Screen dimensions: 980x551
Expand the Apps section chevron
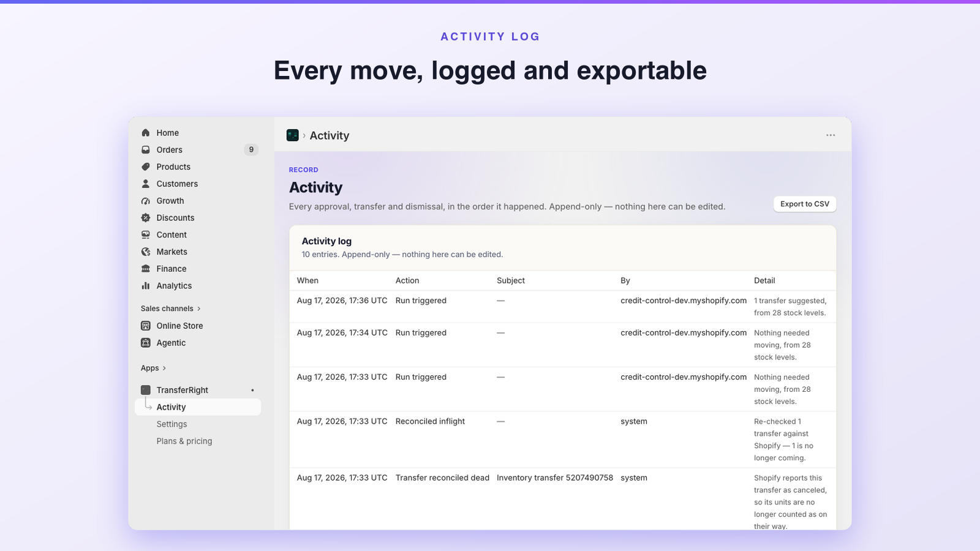164,368
